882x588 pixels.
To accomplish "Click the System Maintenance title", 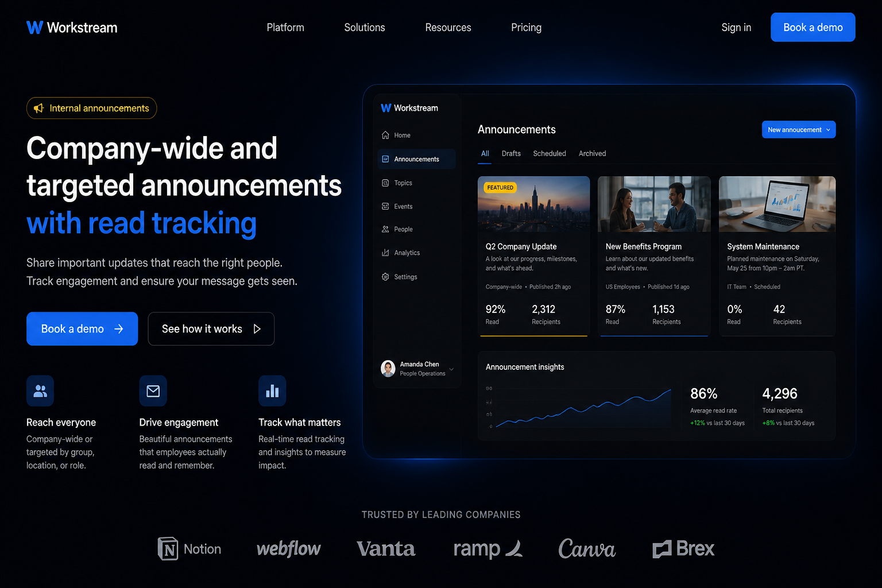I will 763,246.
